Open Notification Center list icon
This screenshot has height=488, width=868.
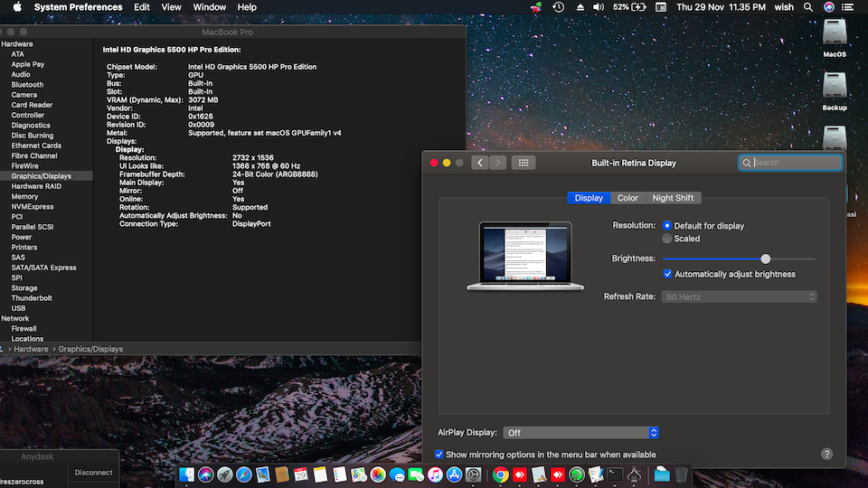(x=847, y=7)
